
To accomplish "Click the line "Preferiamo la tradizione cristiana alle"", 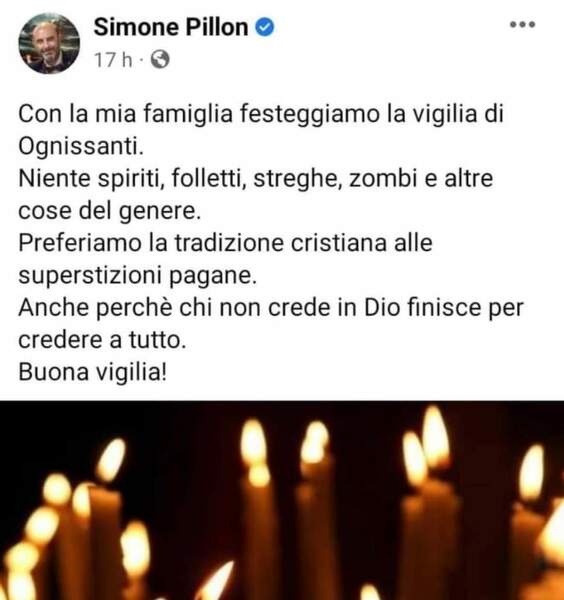I will point(225,243).
